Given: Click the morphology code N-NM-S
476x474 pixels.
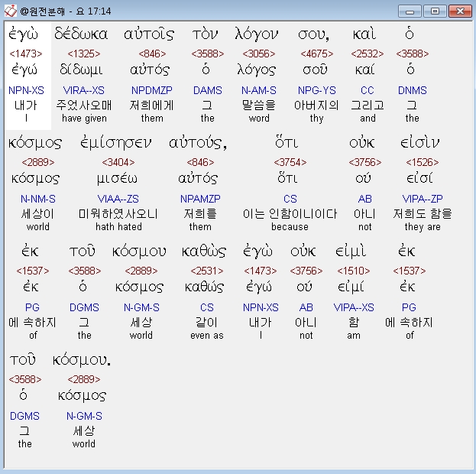Looking at the screenshot, I should 38,199.
